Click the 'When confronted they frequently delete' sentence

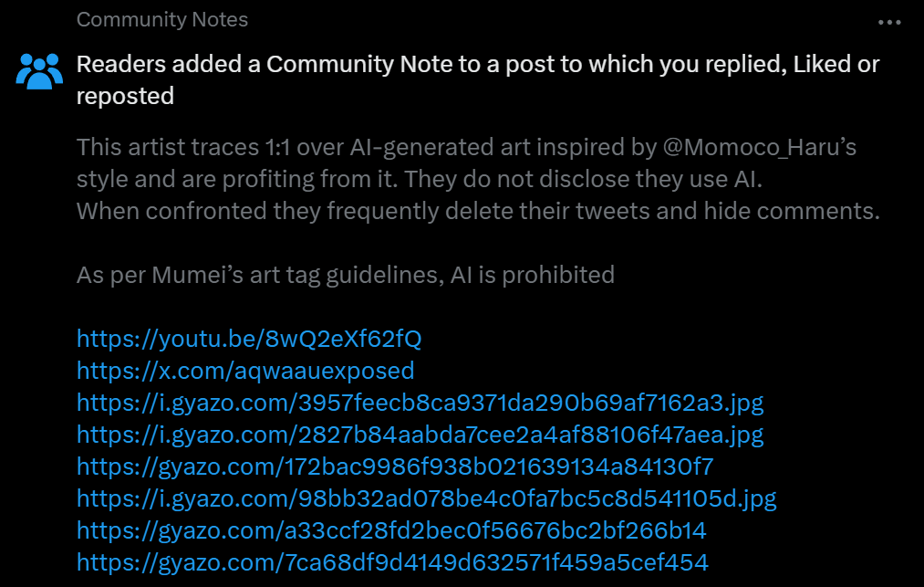(x=478, y=212)
